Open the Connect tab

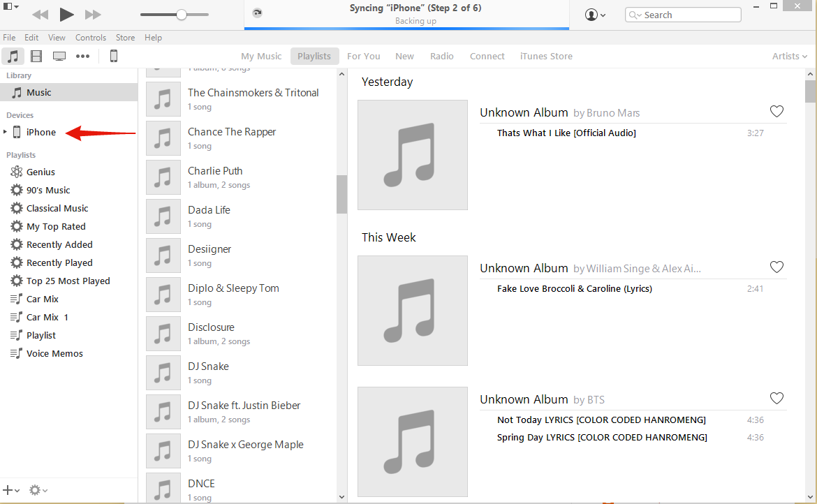487,57
